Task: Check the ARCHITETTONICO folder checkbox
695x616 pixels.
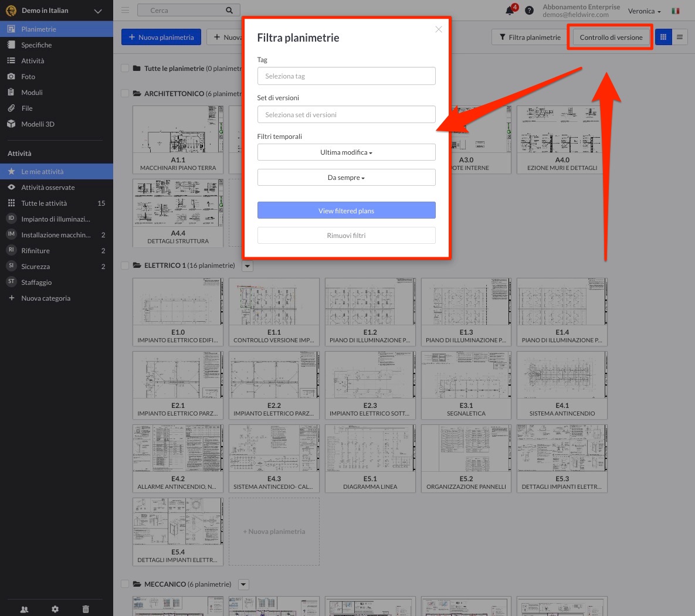Action: (x=125, y=93)
